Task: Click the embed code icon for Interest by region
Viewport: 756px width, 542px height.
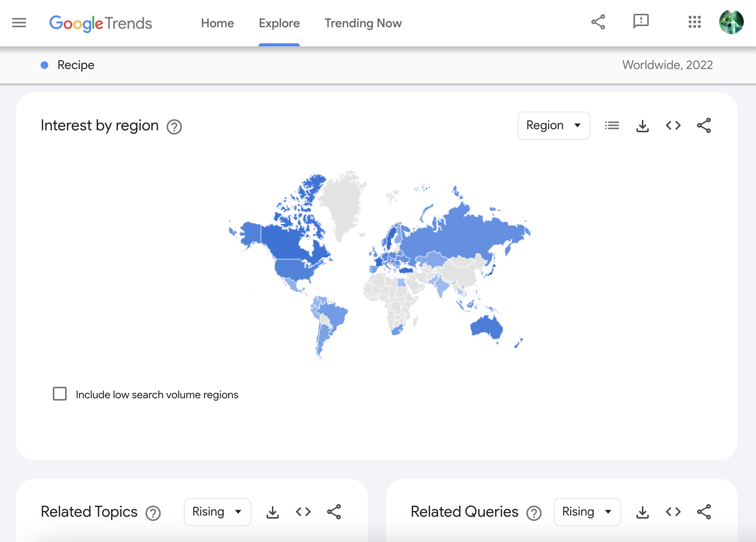Action: point(673,125)
